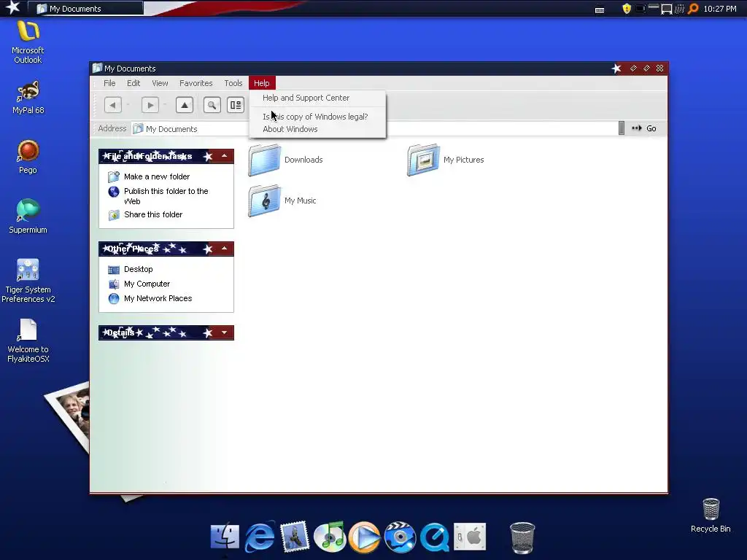Open the Back button history dropdown arrow
The image size is (747, 560).
pos(128,105)
